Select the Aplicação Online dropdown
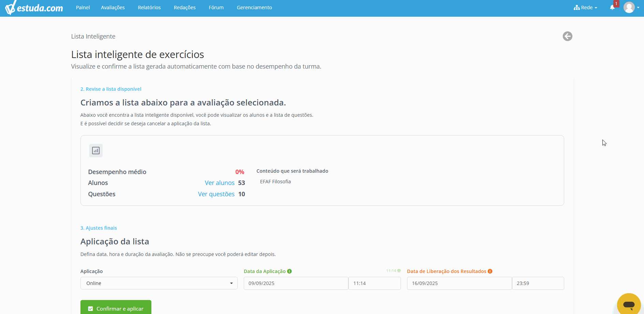 point(159,283)
